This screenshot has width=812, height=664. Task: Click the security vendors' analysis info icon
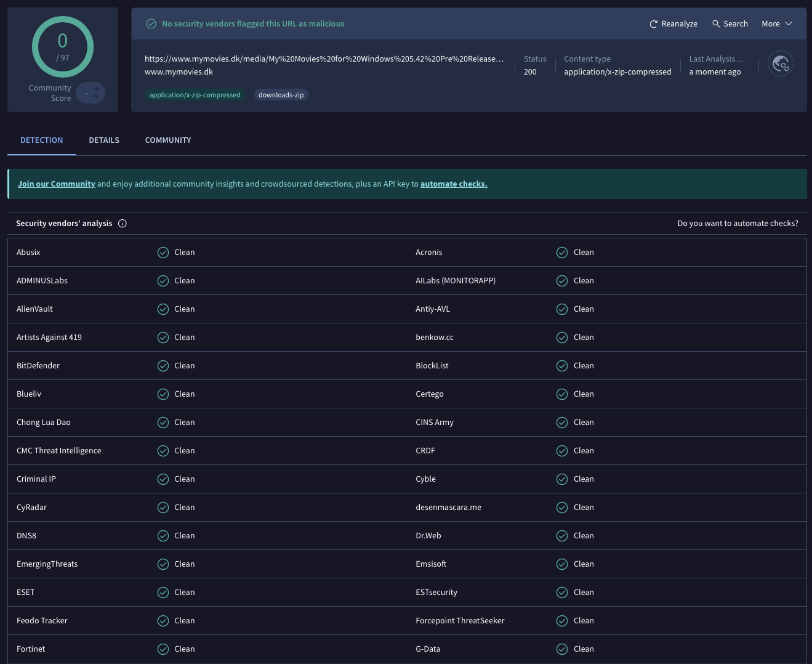(123, 224)
